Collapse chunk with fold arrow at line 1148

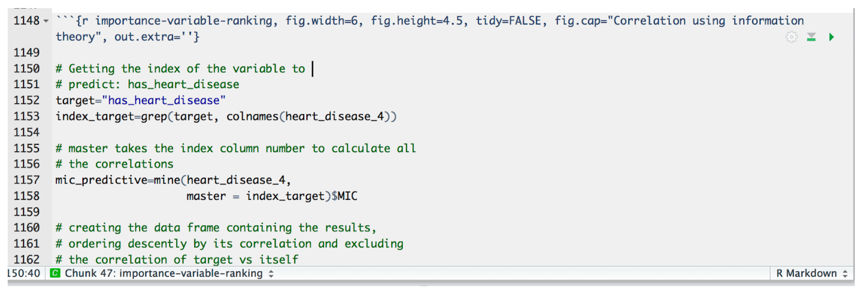tap(46, 21)
